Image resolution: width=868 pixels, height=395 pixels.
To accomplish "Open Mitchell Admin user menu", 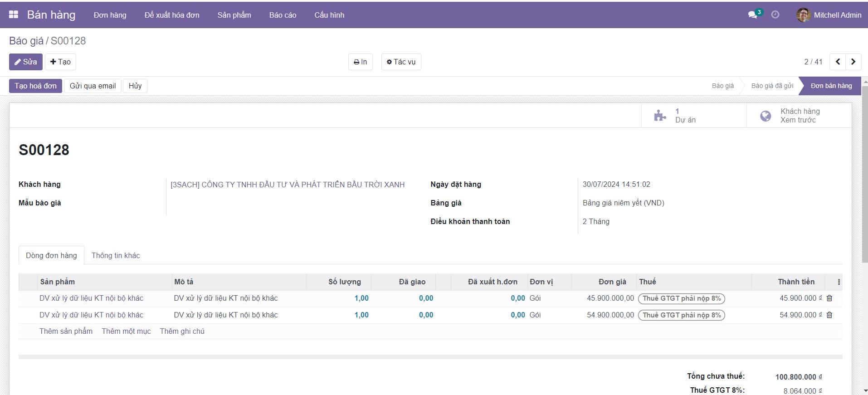I will point(829,15).
